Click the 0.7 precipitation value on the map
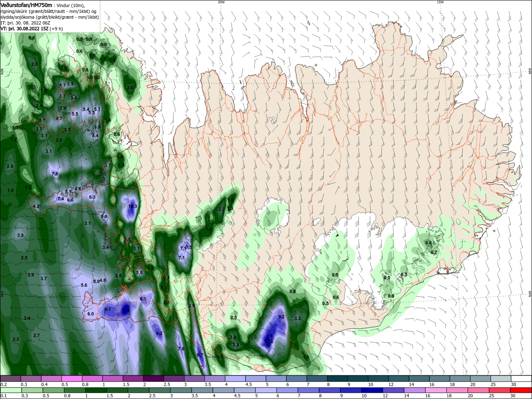 pos(434,252)
